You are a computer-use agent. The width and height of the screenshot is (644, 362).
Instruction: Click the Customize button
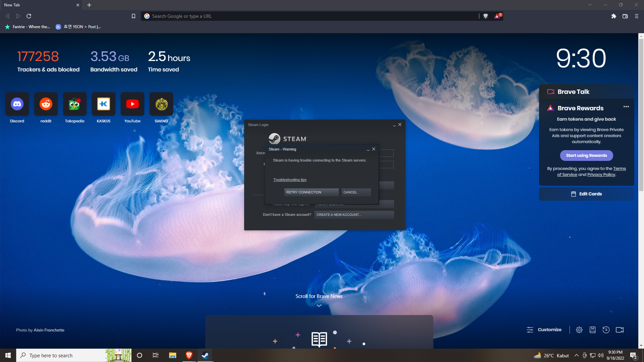point(544,330)
